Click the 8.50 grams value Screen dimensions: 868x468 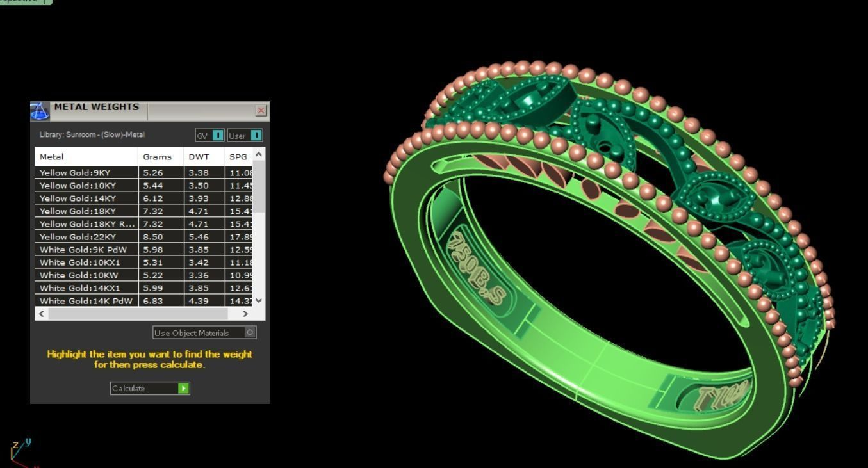[152, 237]
